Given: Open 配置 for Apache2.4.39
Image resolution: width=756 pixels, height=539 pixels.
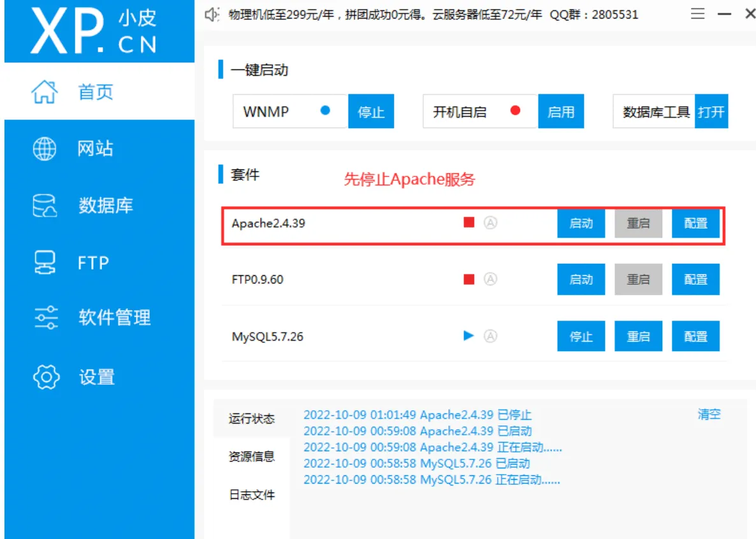Looking at the screenshot, I should pos(695,223).
